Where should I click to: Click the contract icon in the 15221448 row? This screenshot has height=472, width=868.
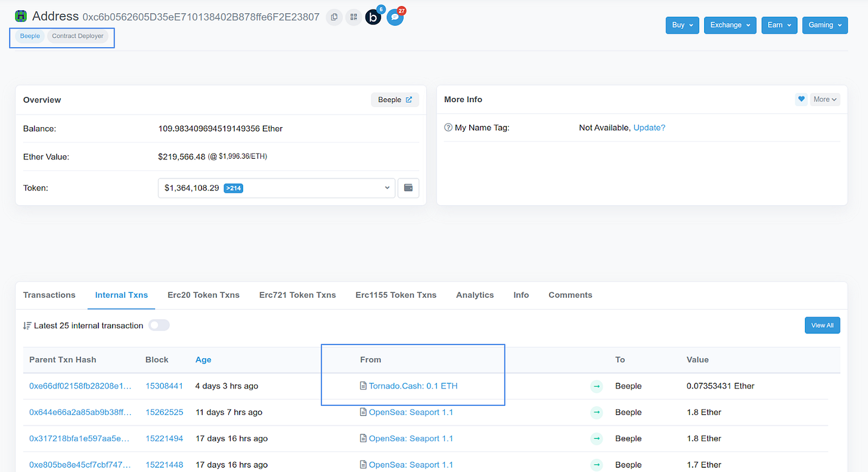pos(363,465)
